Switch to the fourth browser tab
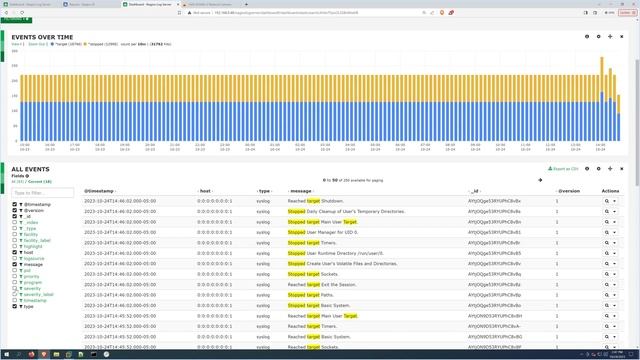Image resolution: width=640 pixels, height=360 pixels. point(210,4)
